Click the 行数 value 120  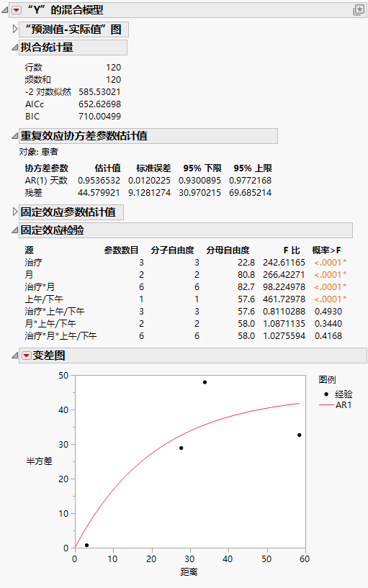point(113,68)
